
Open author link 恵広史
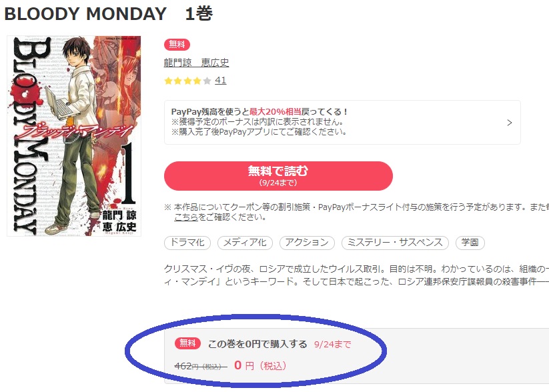(x=215, y=63)
